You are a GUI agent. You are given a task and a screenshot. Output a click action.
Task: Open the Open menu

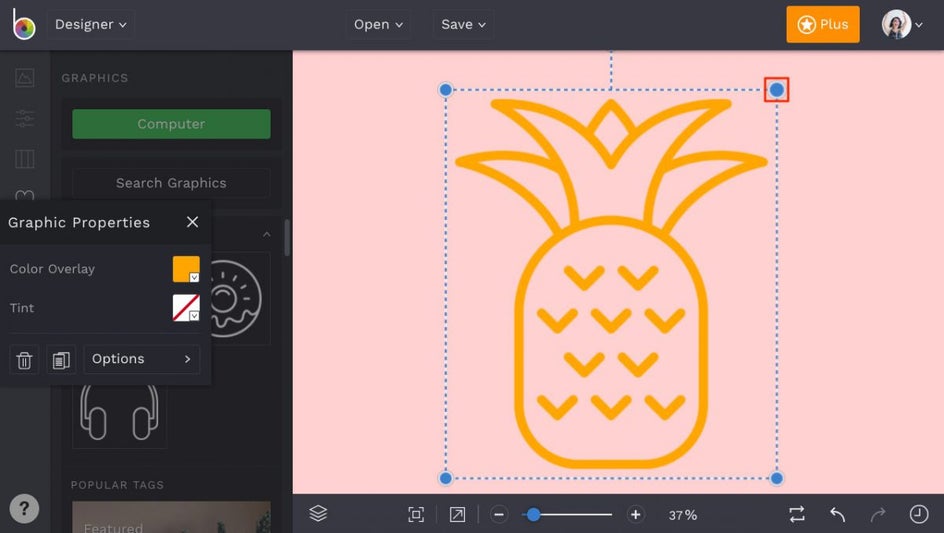[378, 25]
